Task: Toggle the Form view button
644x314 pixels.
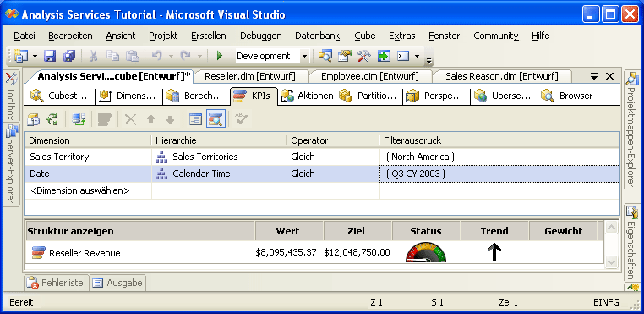Action: coord(195,119)
